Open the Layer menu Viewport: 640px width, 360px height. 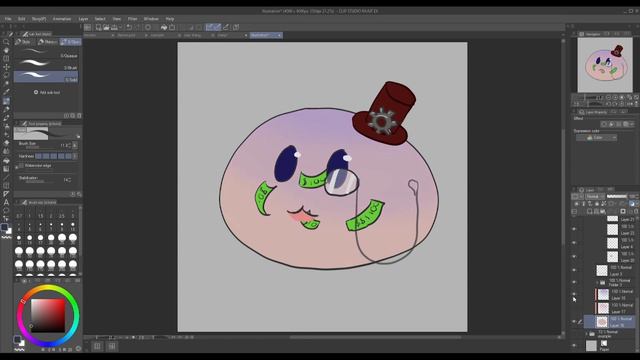pos(83,19)
